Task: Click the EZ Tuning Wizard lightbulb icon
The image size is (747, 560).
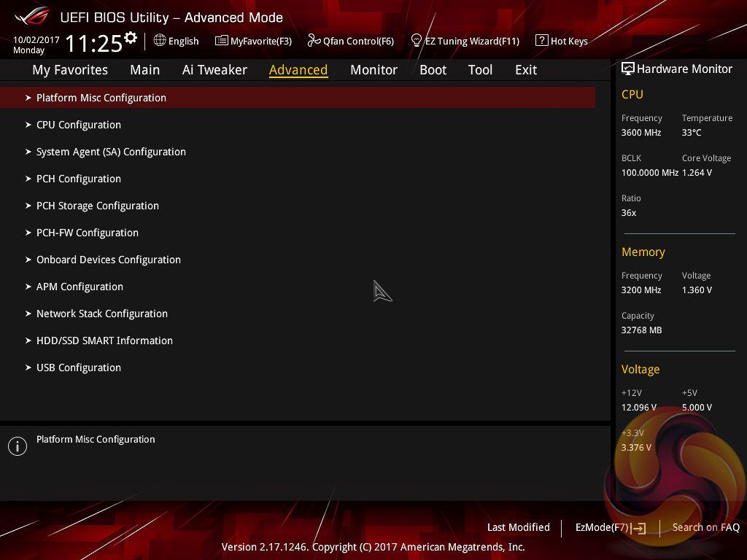Action: (x=416, y=41)
